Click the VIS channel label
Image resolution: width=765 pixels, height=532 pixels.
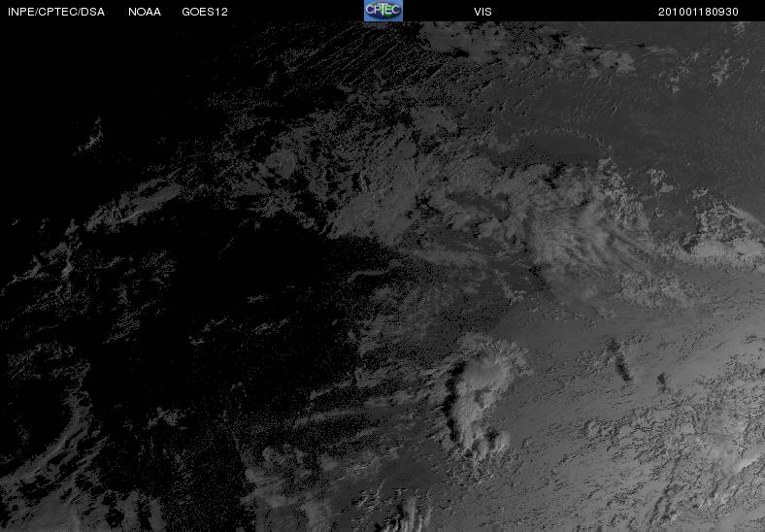coord(482,12)
